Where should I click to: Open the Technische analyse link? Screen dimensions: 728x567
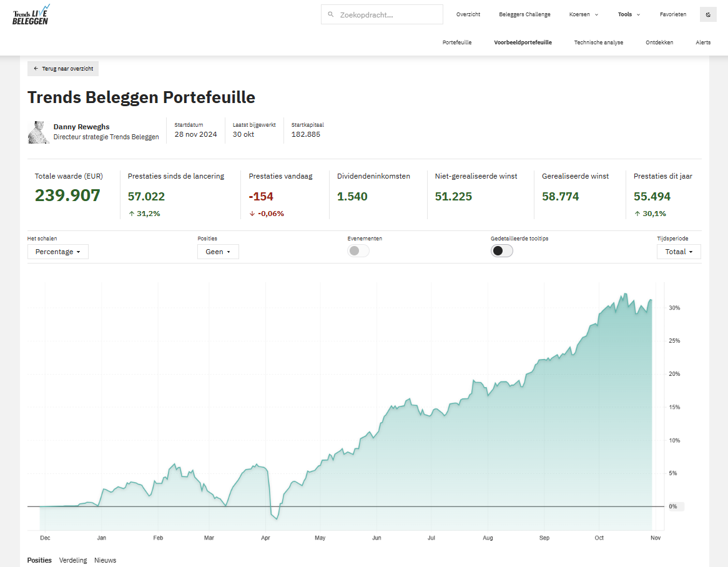point(599,42)
